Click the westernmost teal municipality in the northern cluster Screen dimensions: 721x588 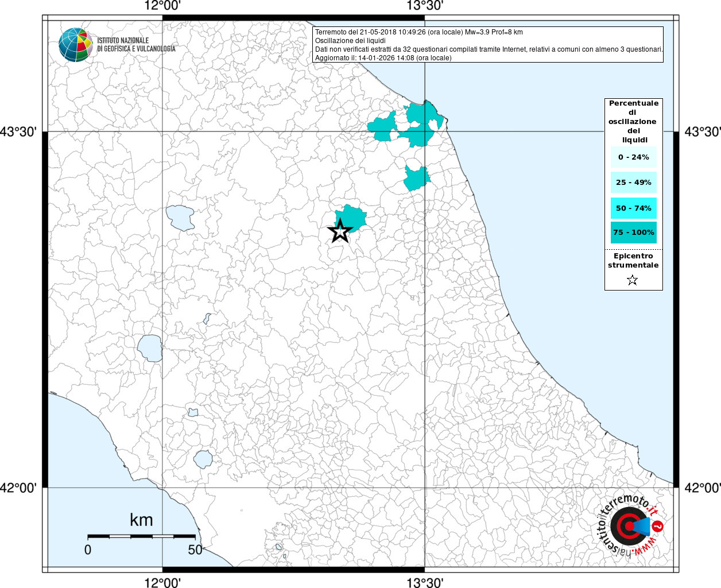click(382, 127)
